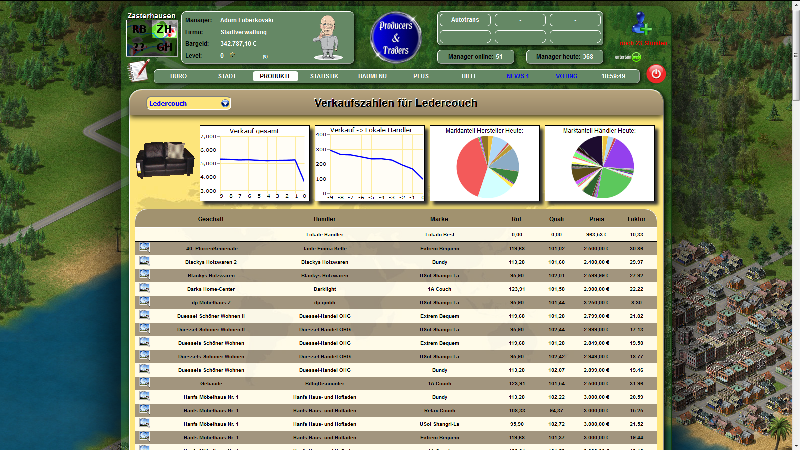
Task: Click the blue add-manager figure icon
Action: pyautogui.click(x=641, y=24)
